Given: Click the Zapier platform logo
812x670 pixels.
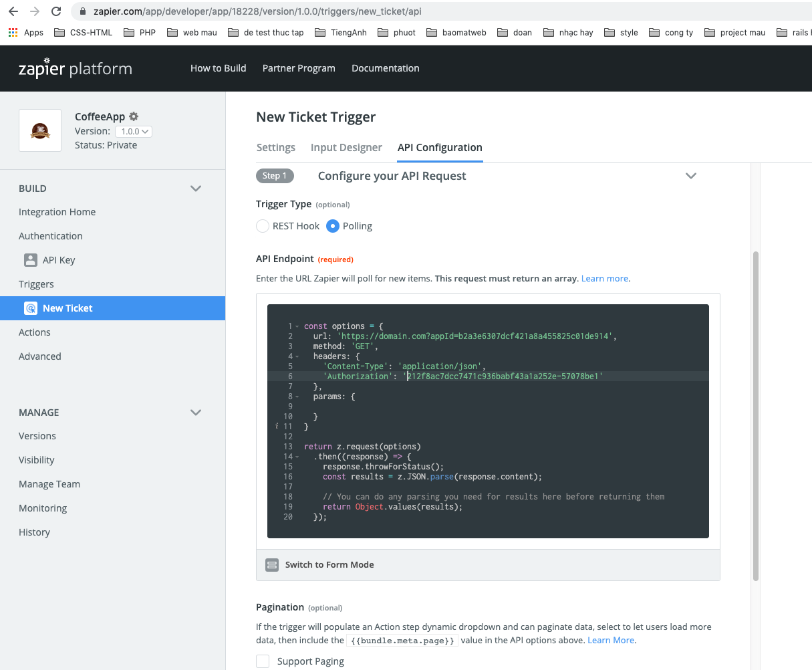Looking at the screenshot, I should pyautogui.click(x=76, y=68).
